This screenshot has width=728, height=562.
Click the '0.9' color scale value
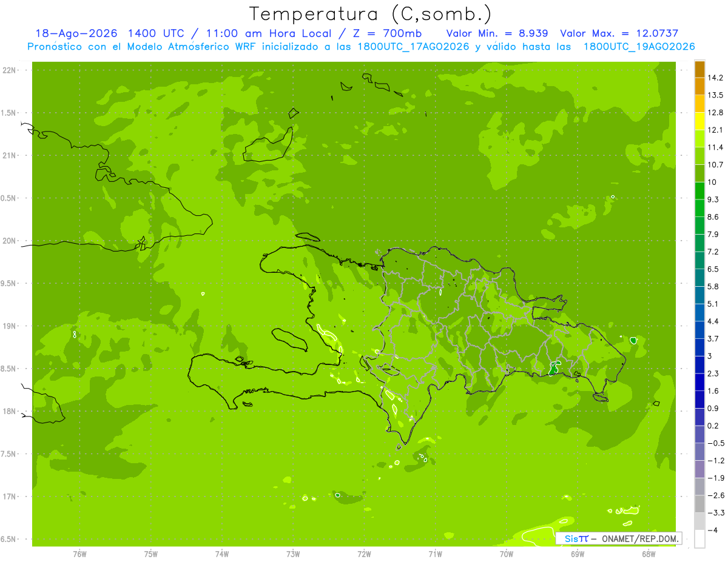pyautogui.click(x=713, y=408)
